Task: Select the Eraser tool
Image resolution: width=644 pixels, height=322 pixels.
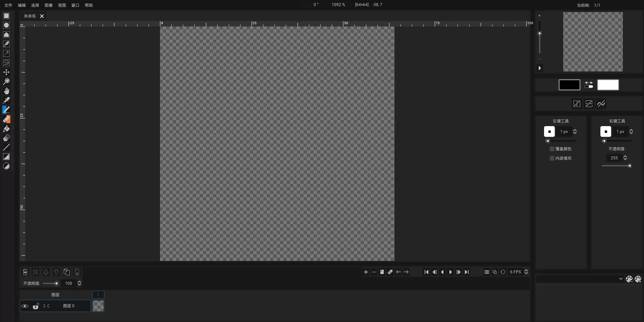Action: [x=6, y=119]
